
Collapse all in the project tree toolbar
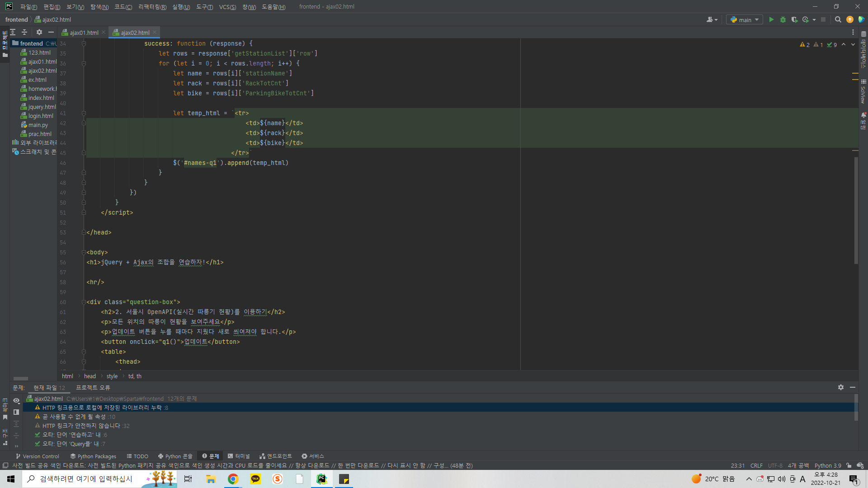tap(24, 32)
